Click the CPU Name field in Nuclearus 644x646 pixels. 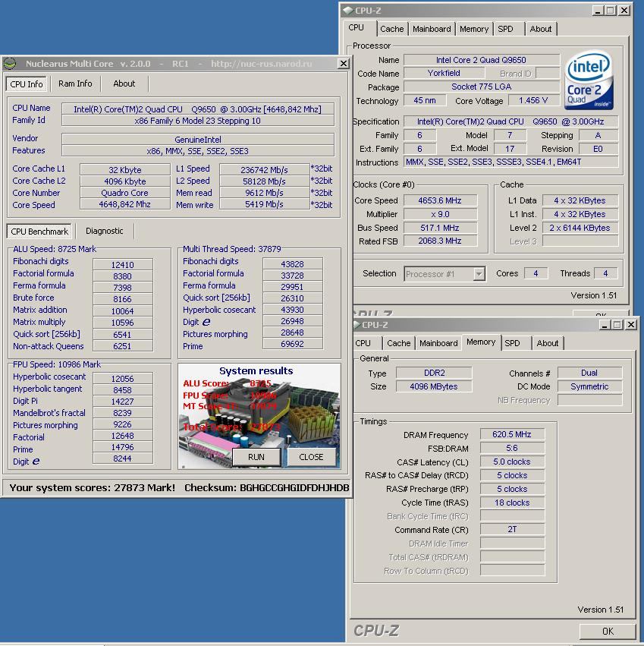(x=198, y=109)
